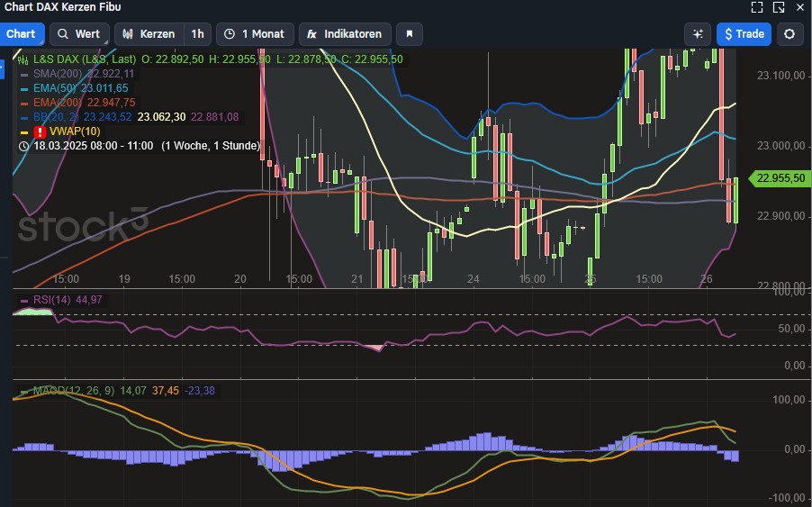Viewport: 812px width, 507px height.
Task: Click the 22.900,00 price axis label
Action: (x=780, y=216)
